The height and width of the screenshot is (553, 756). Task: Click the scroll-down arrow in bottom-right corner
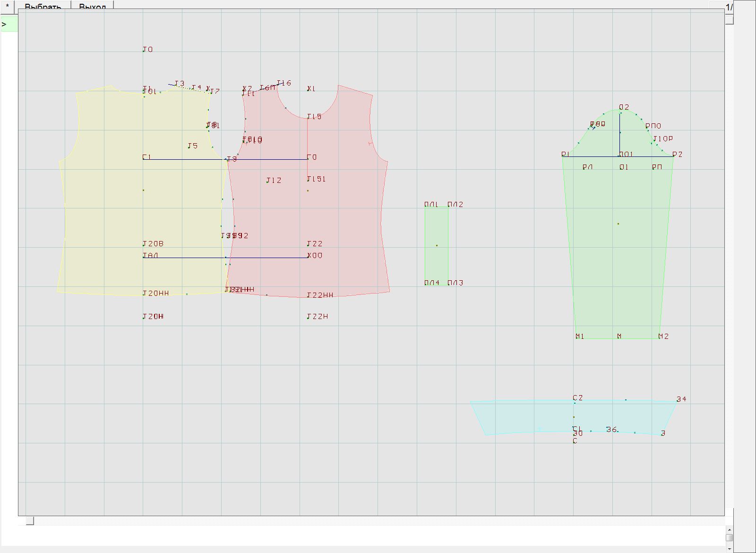point(729,548)
